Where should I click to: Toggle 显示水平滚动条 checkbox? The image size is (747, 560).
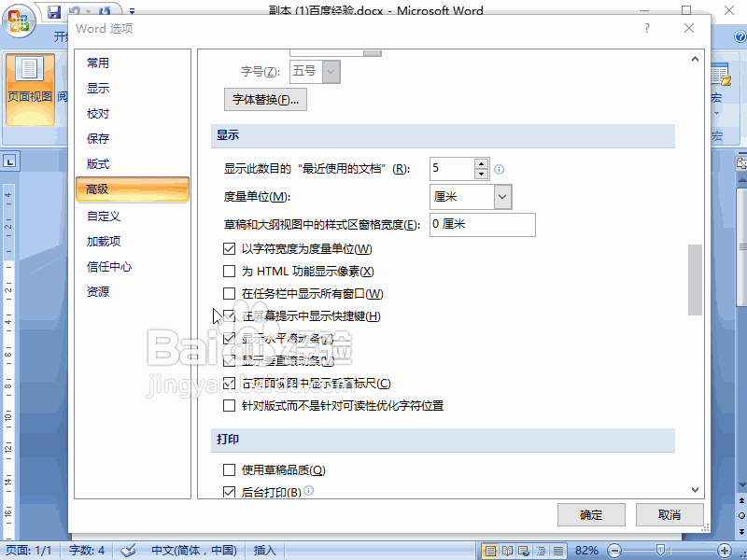pos(229,338)
